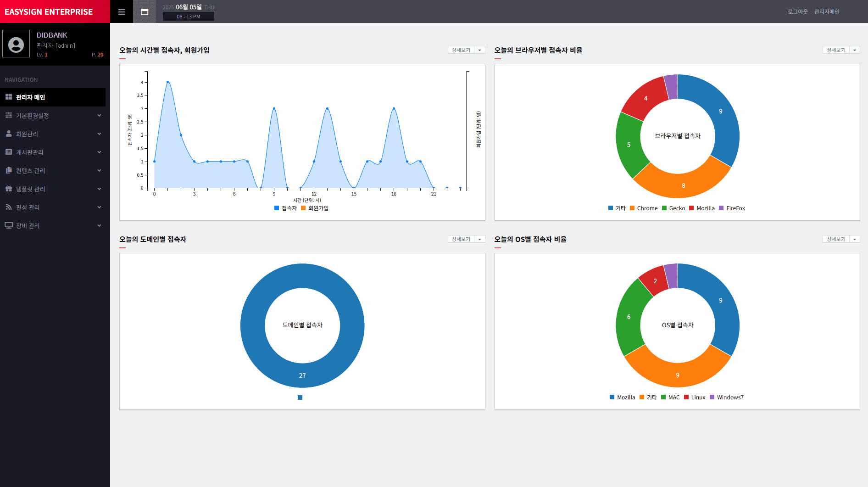Open dropdown arrow beside 브라우저별 상세보기

(855, 50)
